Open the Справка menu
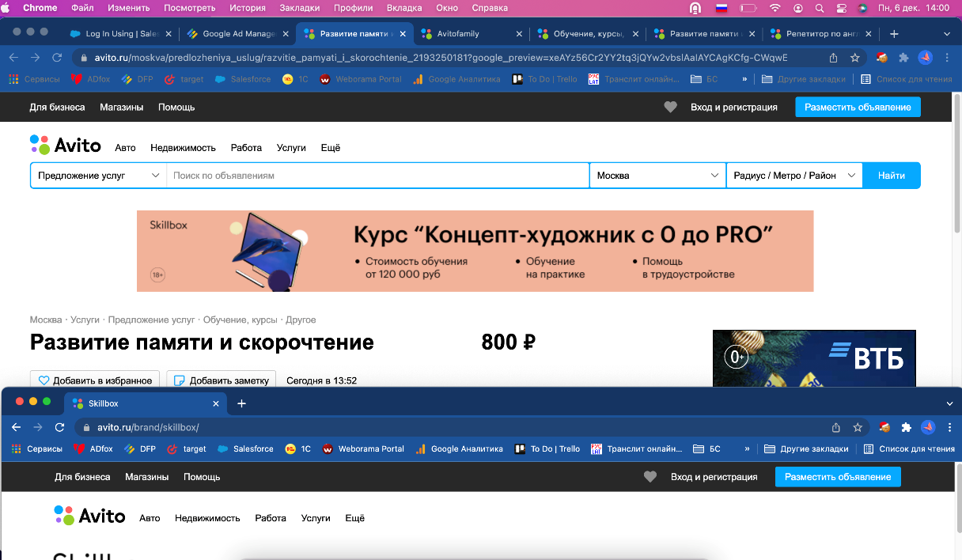The image size is (962, 560). [490, 8]
